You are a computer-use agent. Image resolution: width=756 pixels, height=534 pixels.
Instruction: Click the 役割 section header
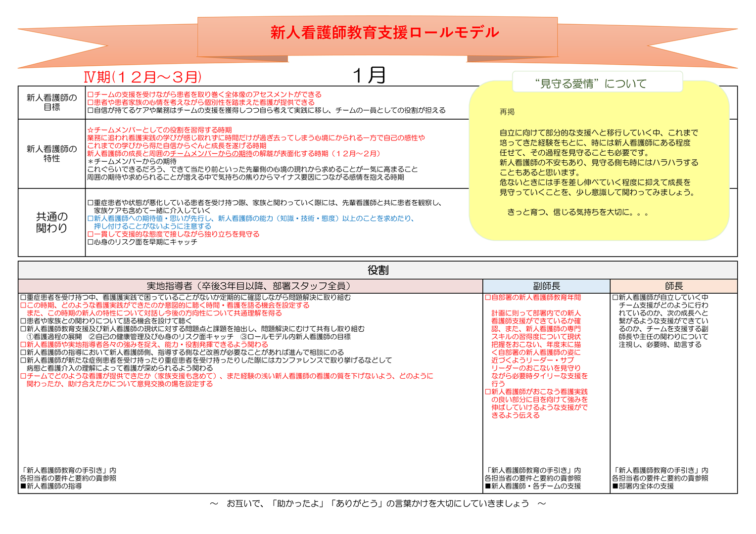point(378,270)
